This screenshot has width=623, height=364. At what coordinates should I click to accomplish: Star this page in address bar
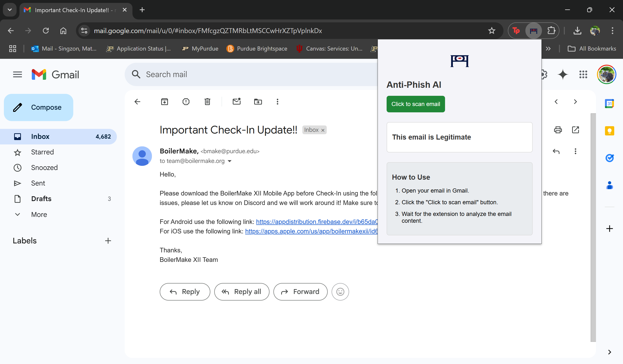pyautogui.click(x=492, y=31)
